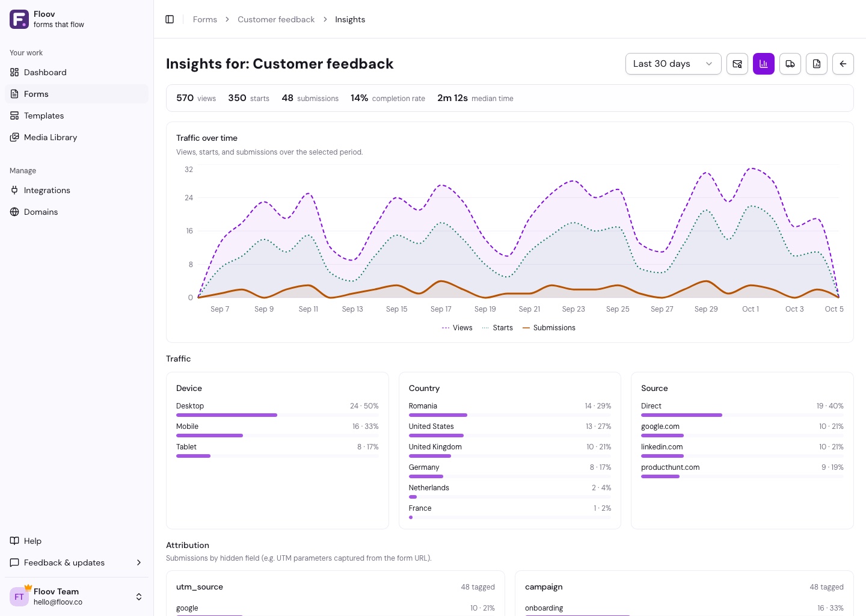Open Media Library in the sidebar
The width and height of the screenshot is (866, 616).
(77, 137)
